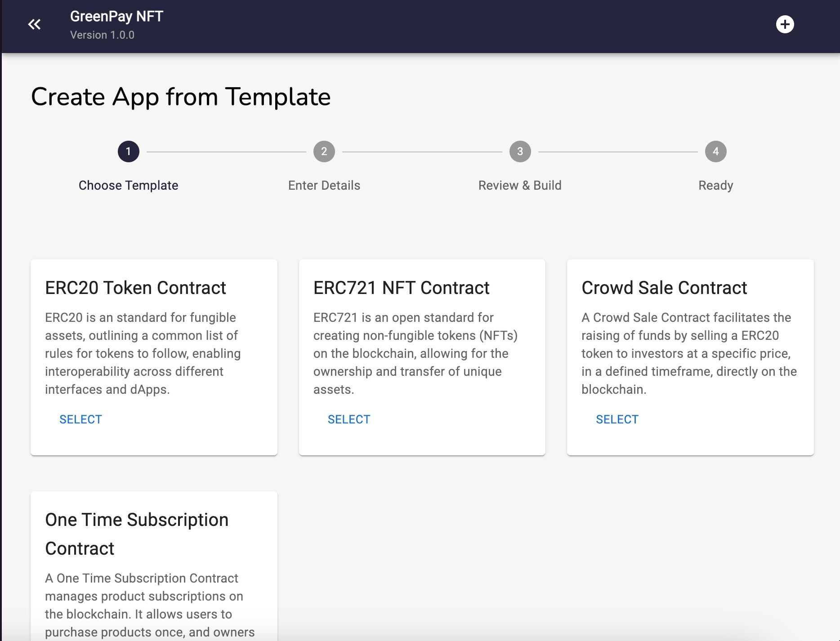Click the Ready step label
The width and height of the screenshot is (840, 641).
(x=716, y=185)
